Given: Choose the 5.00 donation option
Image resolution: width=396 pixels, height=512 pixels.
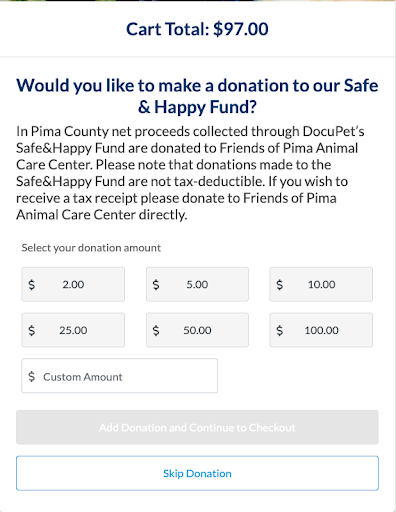Looking at the screenshot, I should (x=197, y=284).
